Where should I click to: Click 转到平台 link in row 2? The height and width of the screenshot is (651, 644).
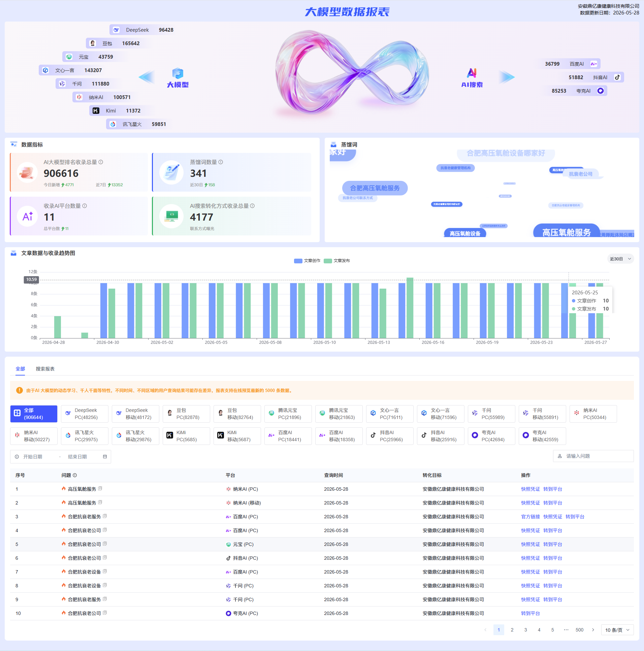point(553,503)
